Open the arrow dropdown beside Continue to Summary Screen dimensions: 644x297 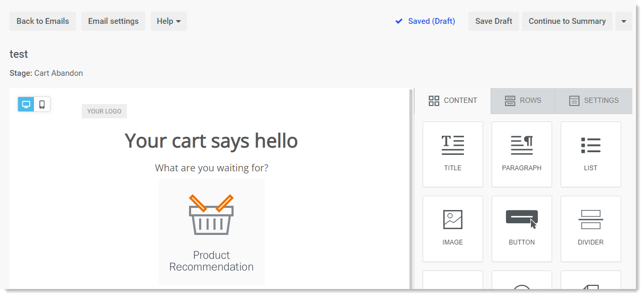click(x=624, y=21)
